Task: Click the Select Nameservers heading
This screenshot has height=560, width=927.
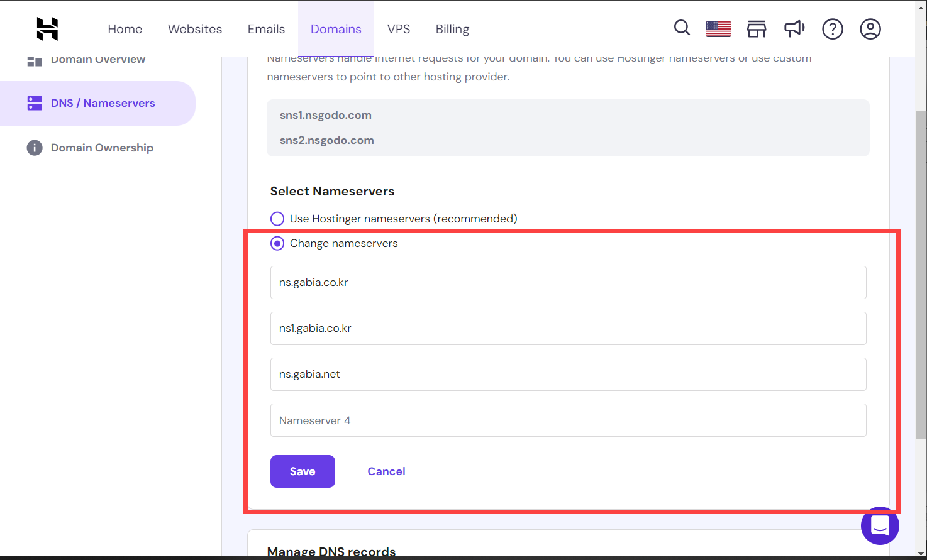Action: tap(332, 191)
